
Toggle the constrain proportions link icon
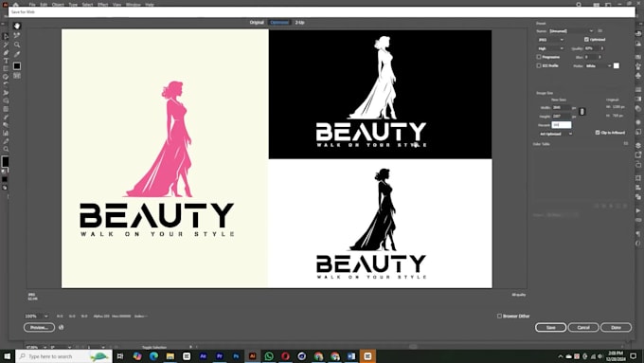pos(582,112)
